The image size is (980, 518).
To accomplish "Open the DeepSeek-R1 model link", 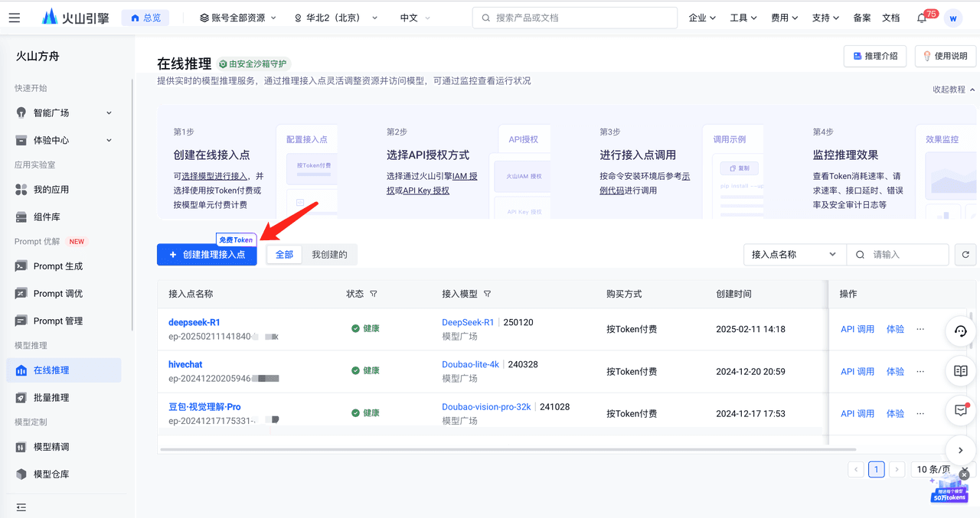I will [x=468, y=322].
